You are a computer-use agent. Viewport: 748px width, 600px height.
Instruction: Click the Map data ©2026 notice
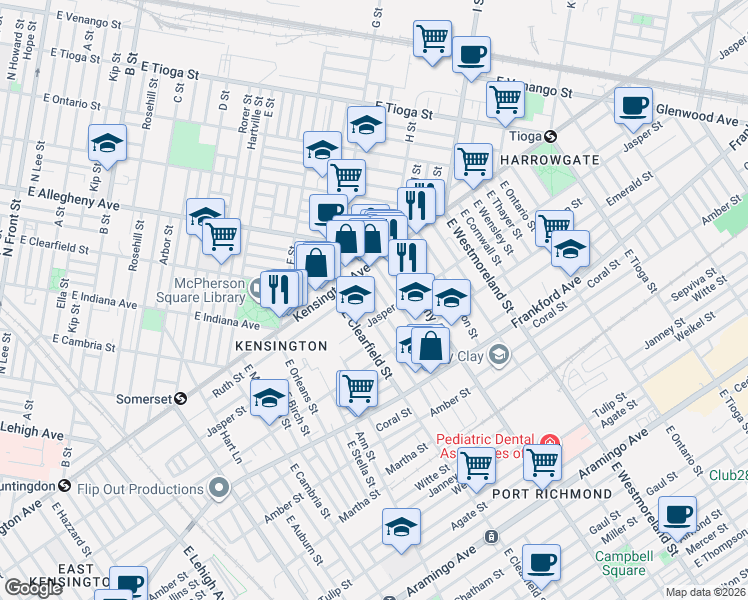pyautogui.click(x=706, y=593)
